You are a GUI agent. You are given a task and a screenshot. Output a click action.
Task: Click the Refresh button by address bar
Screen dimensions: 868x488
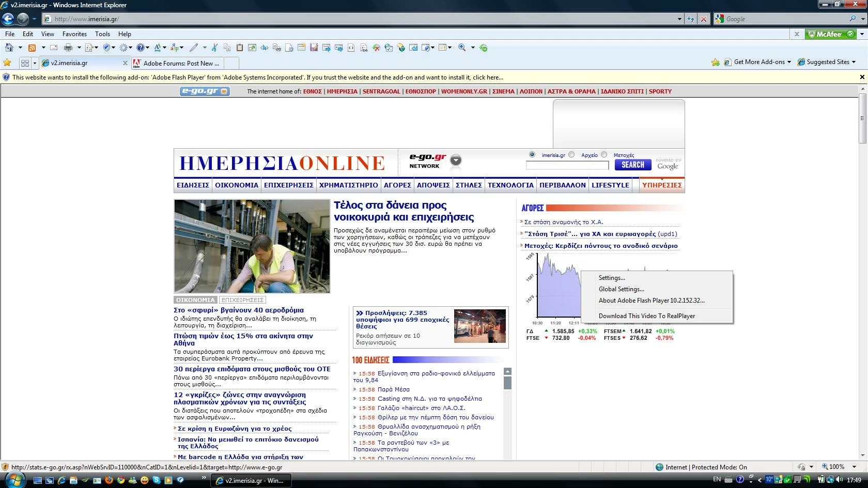coord(691,19)
